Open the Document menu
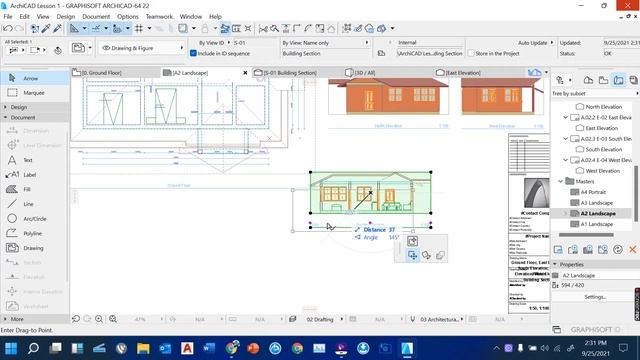Image resolution: width=640 pixels, height=360 pixels. click(96, 17)
